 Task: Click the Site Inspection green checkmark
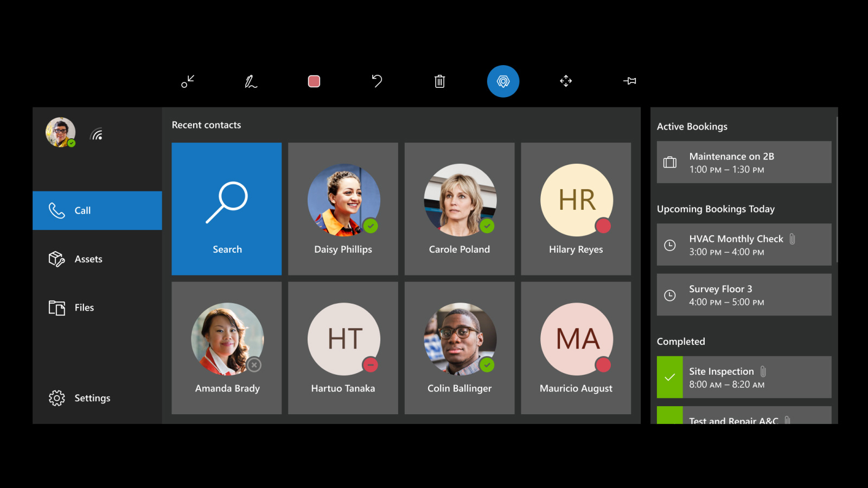pyautogui.click(x=669, y=377)
